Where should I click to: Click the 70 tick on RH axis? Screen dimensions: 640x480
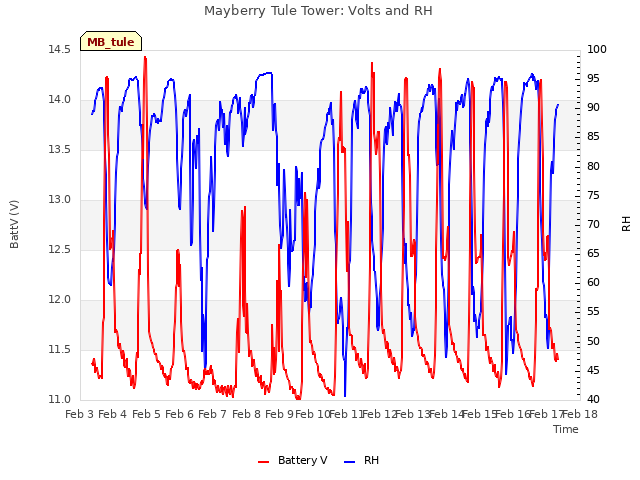(593, 224)
